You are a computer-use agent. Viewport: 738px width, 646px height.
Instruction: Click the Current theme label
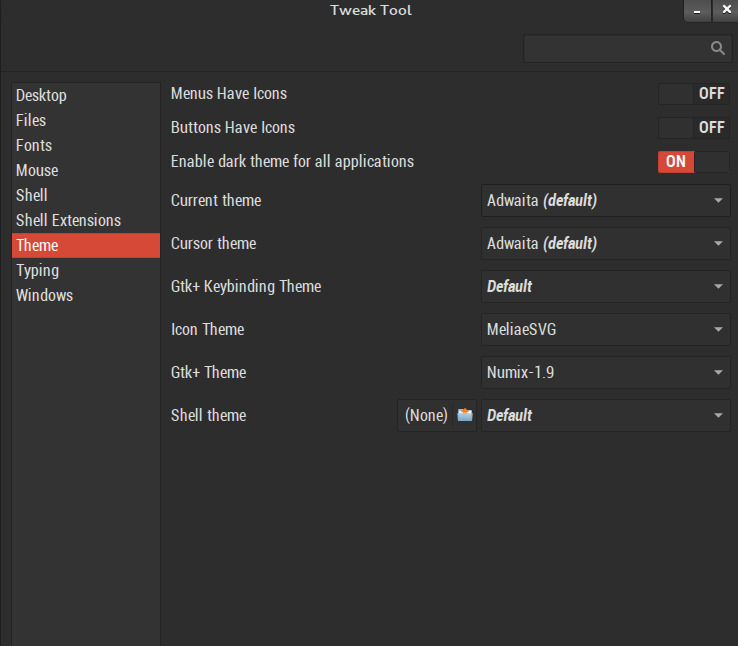216,200
